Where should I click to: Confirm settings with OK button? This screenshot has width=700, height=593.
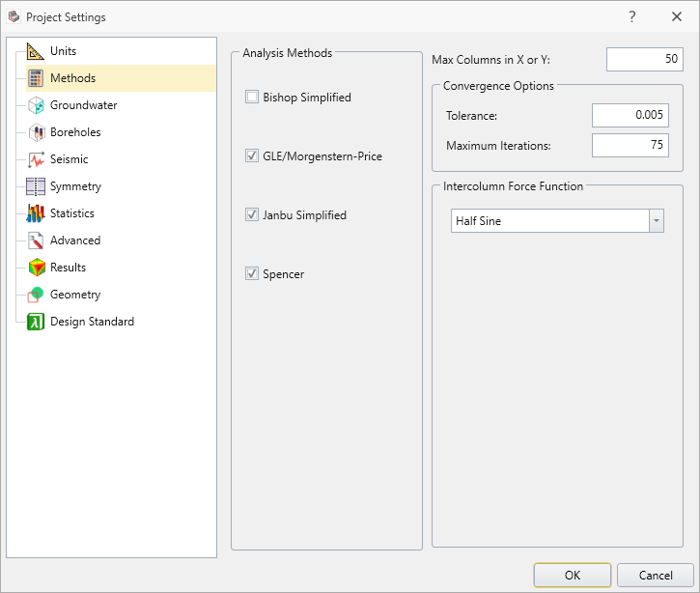573,576
